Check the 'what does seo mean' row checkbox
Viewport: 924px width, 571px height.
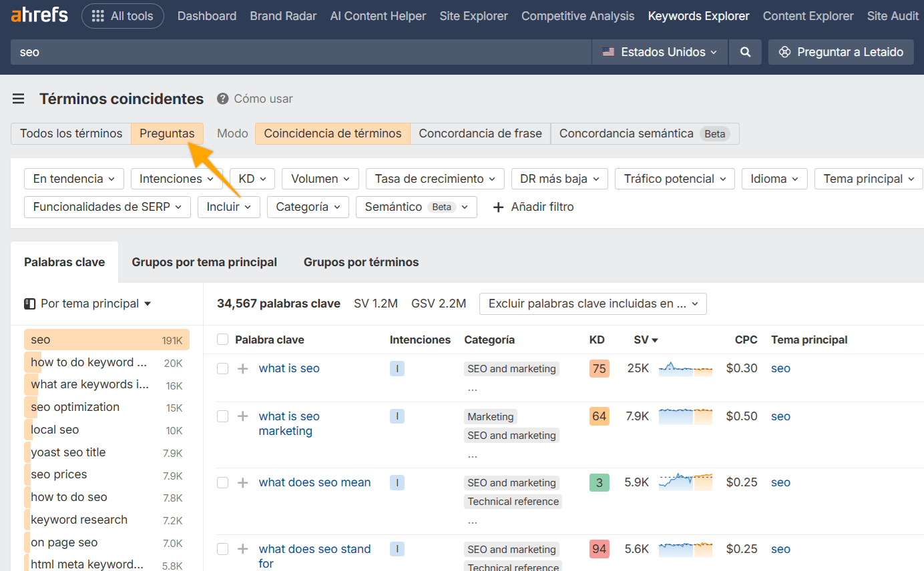point(223,482)
